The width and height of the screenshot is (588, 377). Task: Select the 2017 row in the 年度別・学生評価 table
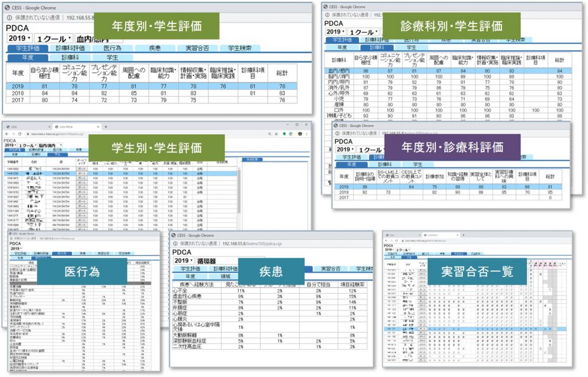click(x=152, y=100)
